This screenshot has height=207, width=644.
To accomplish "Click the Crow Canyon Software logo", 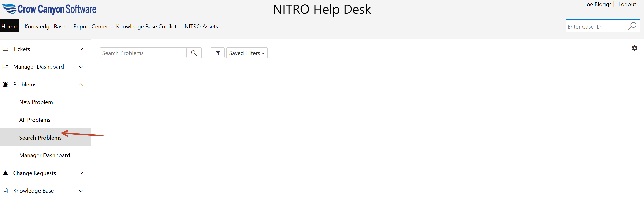I will (49, 9).
